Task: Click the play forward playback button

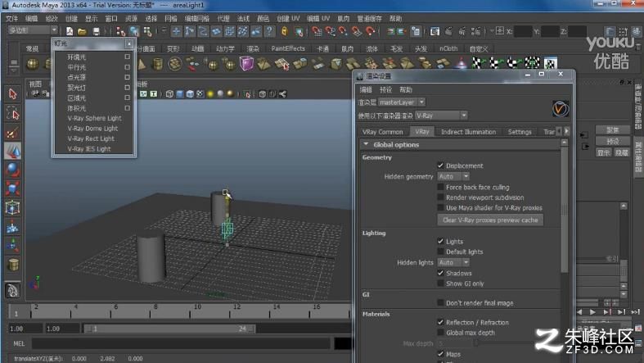Action: click(592, 312)
